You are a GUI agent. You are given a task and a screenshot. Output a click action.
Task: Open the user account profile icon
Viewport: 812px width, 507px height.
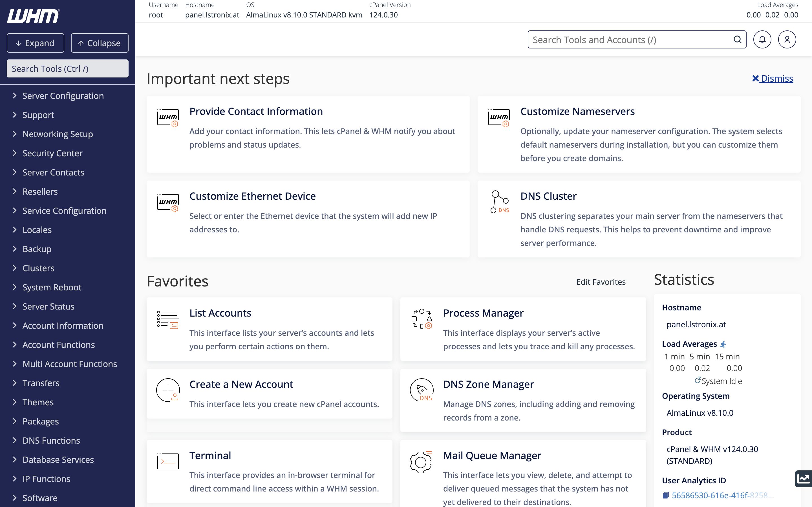[787, 39]
